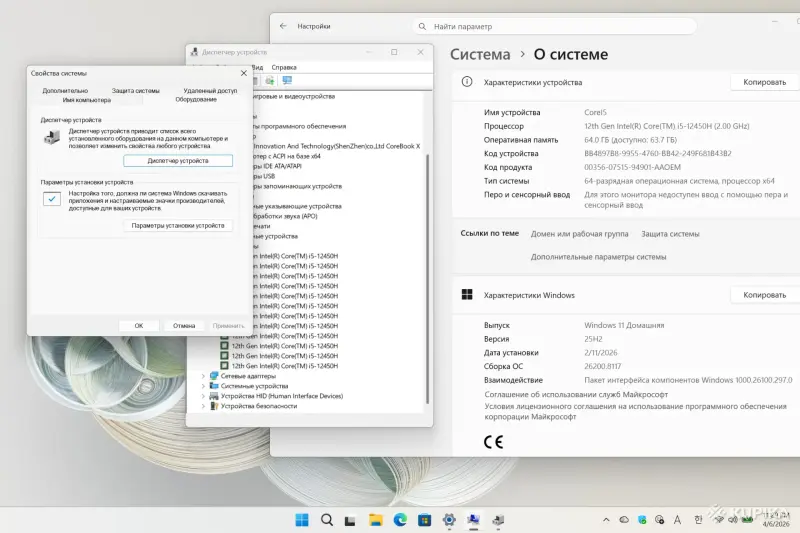Open the clock and date in the tray

[776, 520]
